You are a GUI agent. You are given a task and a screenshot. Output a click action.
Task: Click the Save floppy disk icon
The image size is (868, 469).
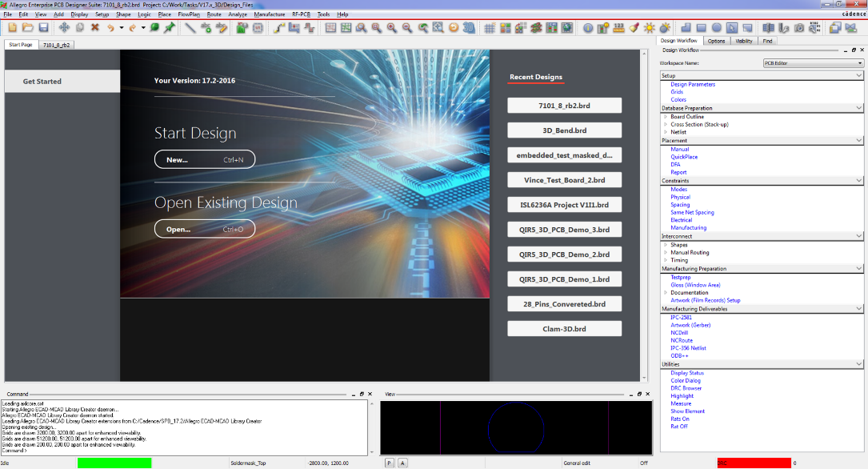click(x=43, y=28)
